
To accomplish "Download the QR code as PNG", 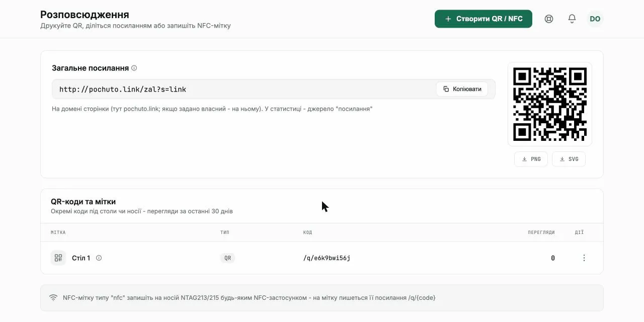I will pos(531,159).
